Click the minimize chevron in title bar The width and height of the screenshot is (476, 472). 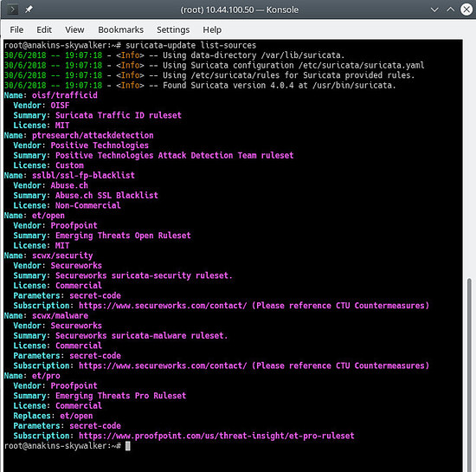[x=434, y=10]
